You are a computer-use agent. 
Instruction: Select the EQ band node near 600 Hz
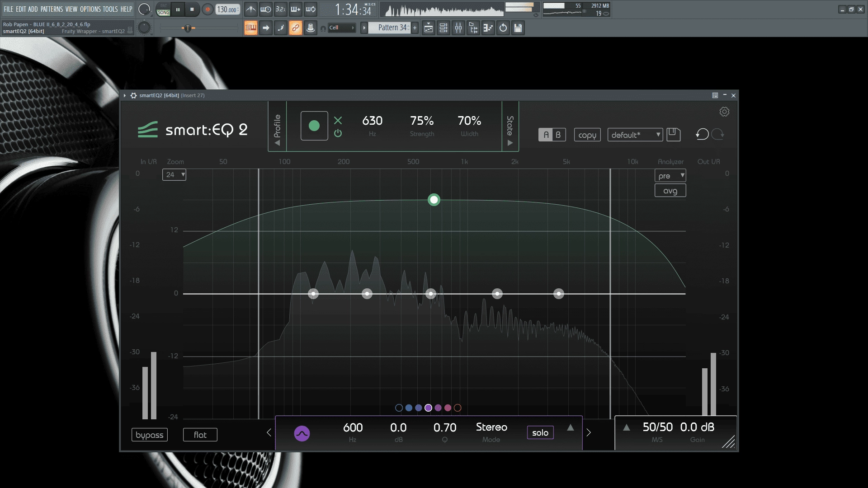[431, 294]
